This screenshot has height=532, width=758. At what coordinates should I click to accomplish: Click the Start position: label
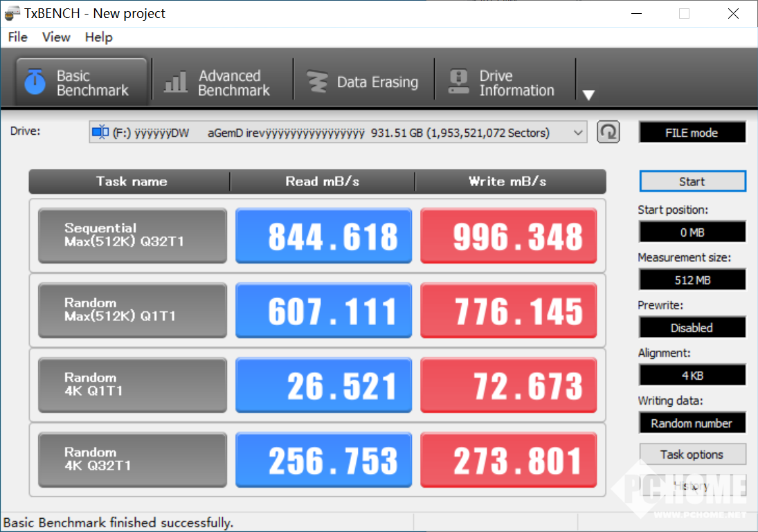[x=672, y=210]
